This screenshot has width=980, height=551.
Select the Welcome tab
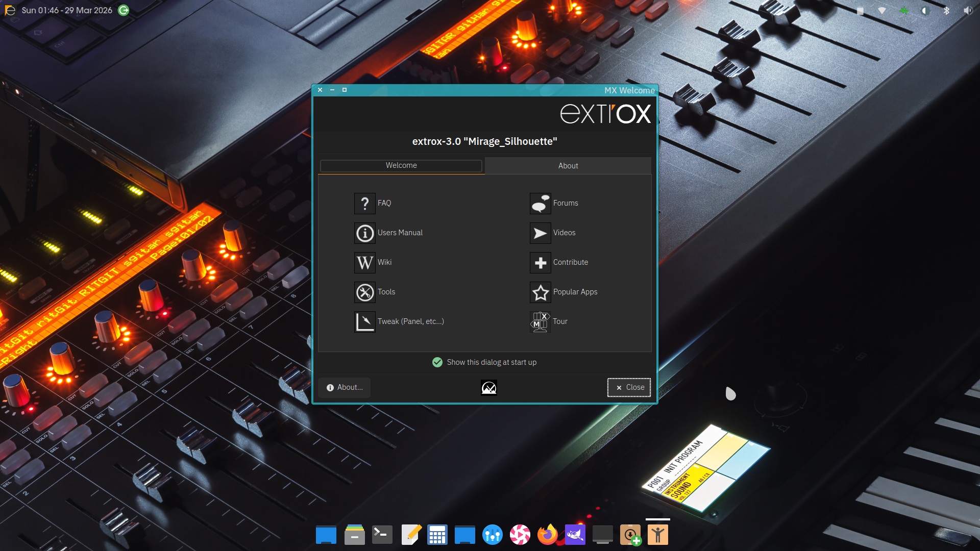[401, 166]
